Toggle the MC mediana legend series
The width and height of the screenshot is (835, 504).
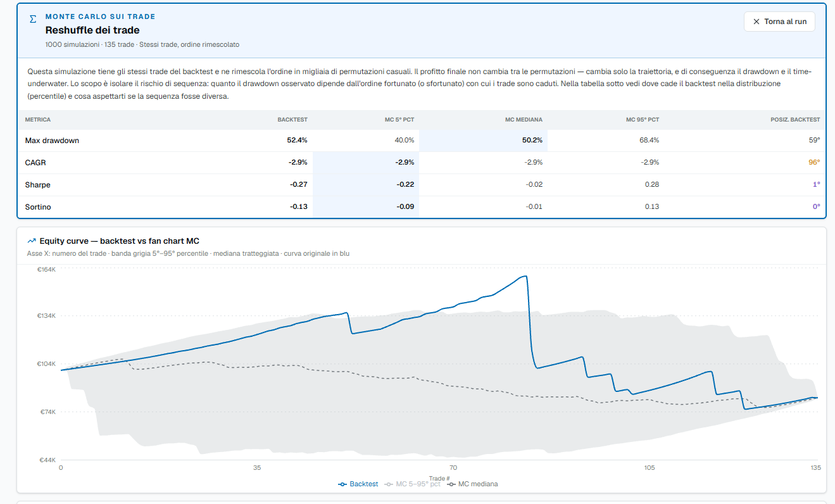[472, 484]
